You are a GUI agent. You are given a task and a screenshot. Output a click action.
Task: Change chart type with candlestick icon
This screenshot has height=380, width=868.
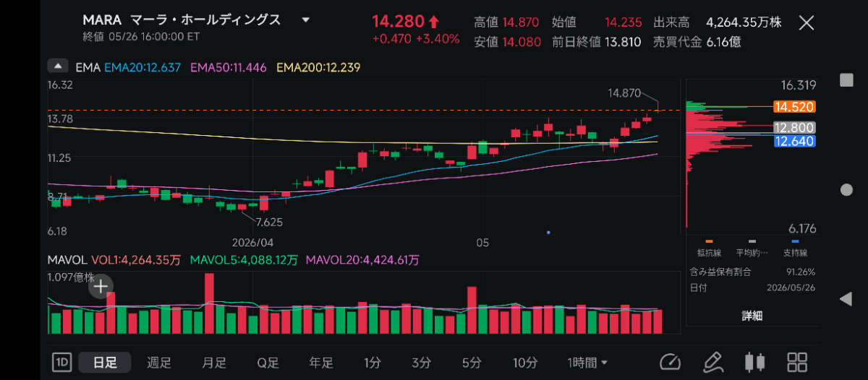click(754, 361)
